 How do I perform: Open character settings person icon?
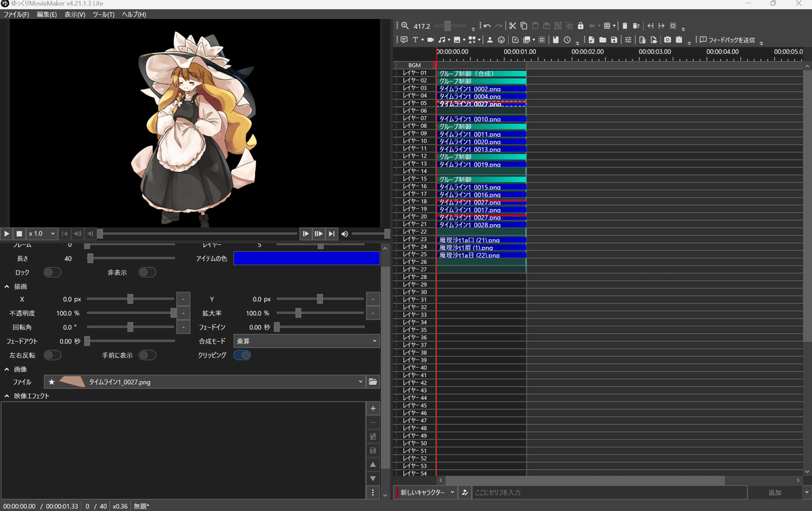[x=490, y=40]
